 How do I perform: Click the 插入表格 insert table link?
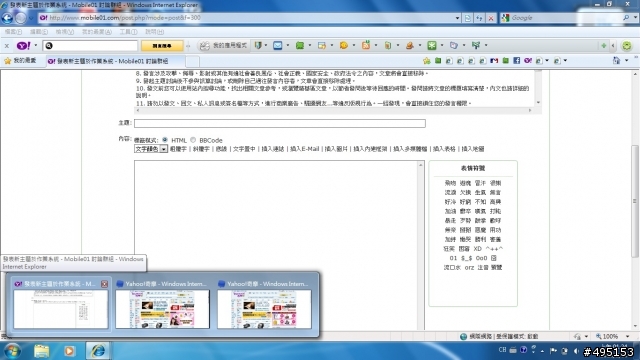(x=444, y=149)
